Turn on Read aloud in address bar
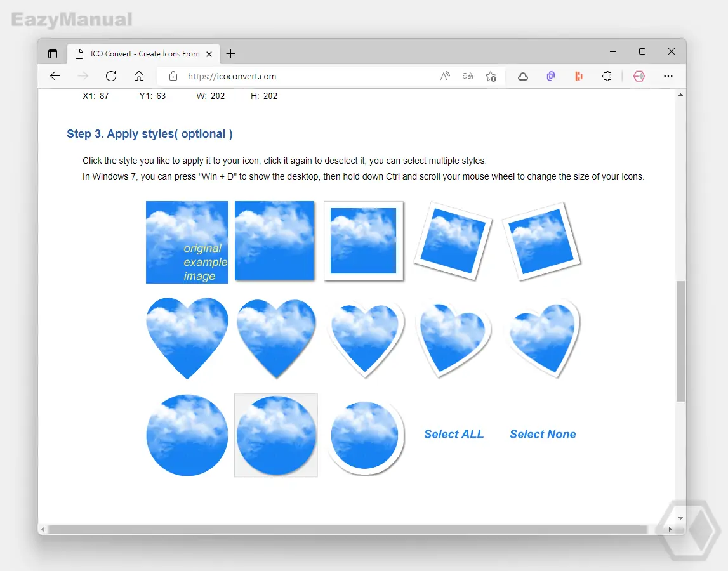 (445, 76)
